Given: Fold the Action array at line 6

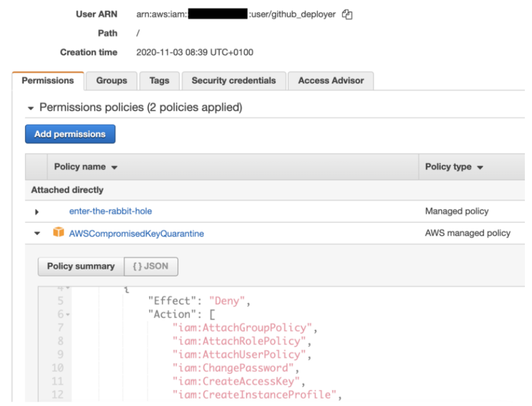Looking at the screenshot, I should (68, 315).
